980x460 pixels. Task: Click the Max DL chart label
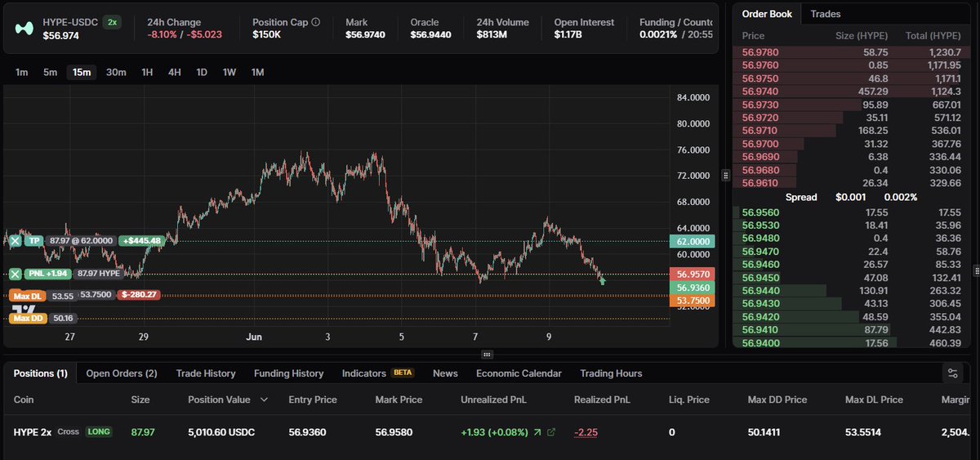(27, 295)
